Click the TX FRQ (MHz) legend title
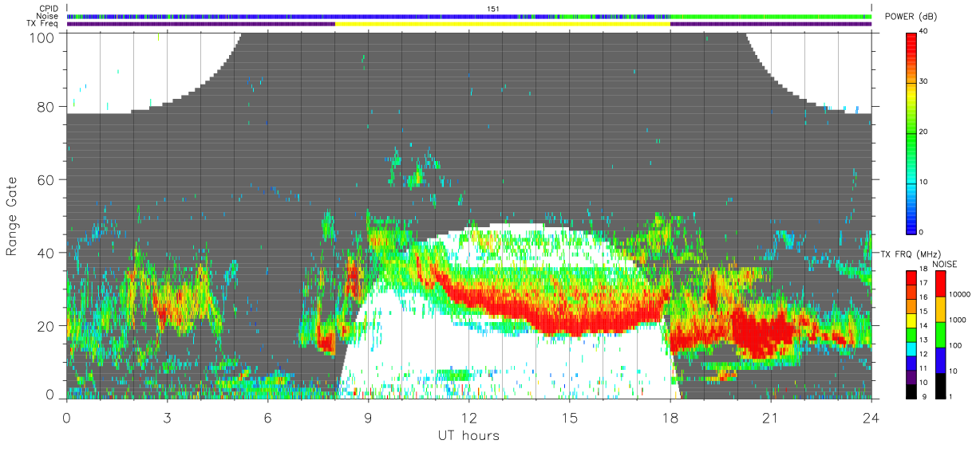This screenshot has height=452, width=980. [x=909, y=254]
